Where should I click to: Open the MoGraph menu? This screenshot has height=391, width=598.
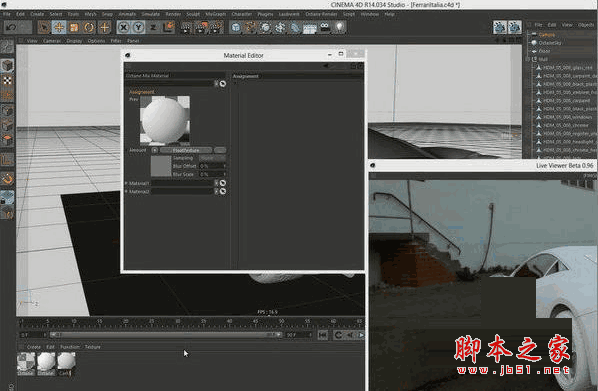215,14
